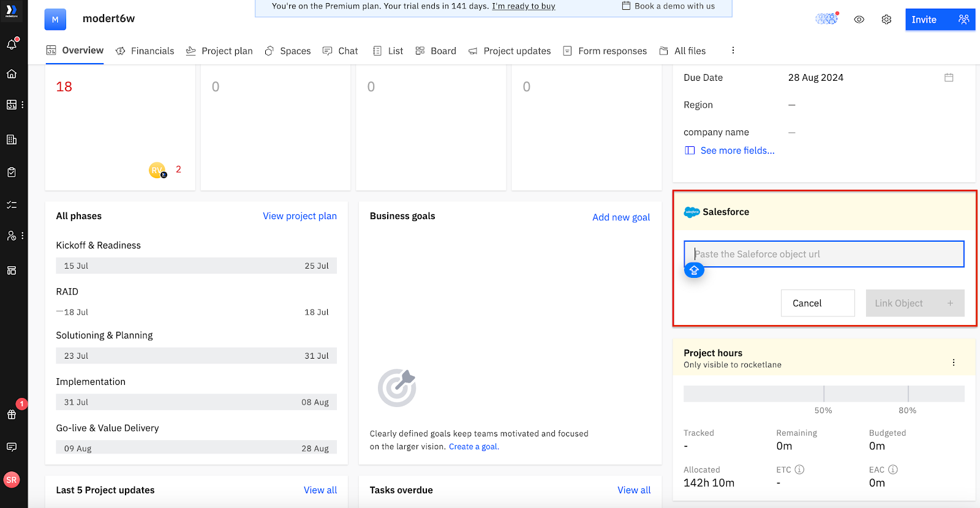
Task: Open the checklist icon in sidebar
Action: coord(12,205)
